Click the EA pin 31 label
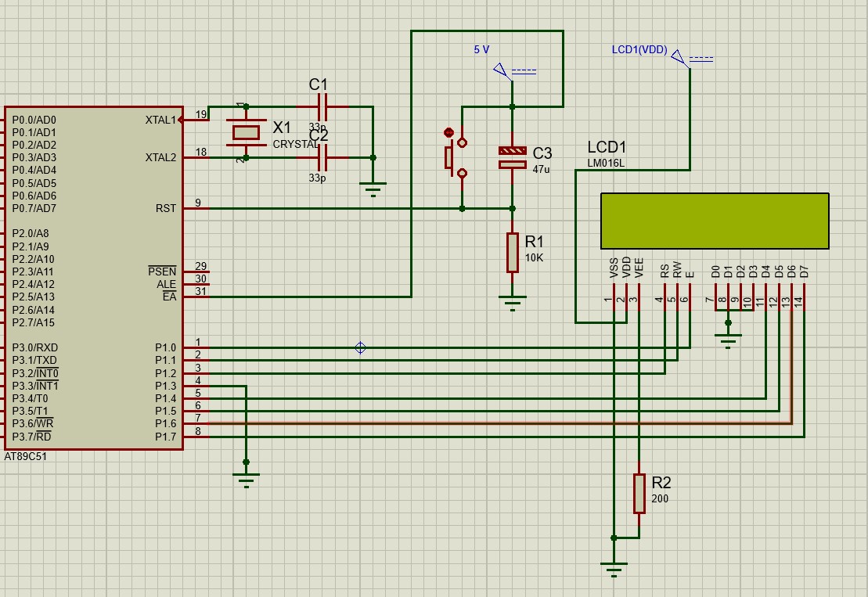 [x=169, y=297]
